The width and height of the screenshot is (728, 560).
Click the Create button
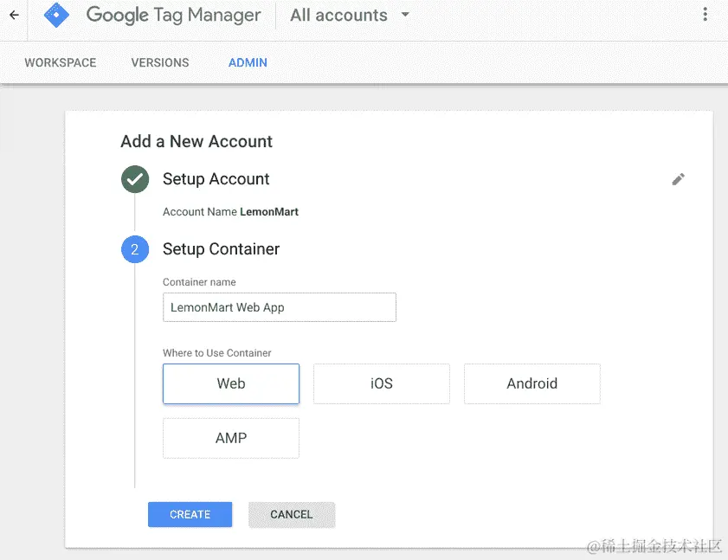(190, 514)
